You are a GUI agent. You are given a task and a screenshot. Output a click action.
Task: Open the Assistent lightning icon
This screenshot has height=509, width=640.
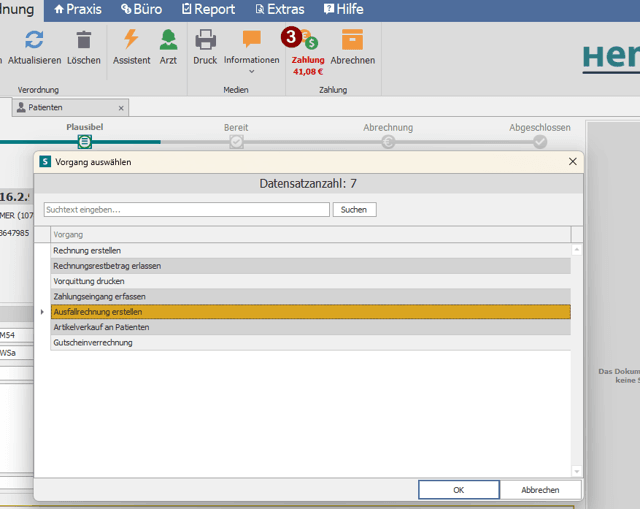click(x=131, y=39)
